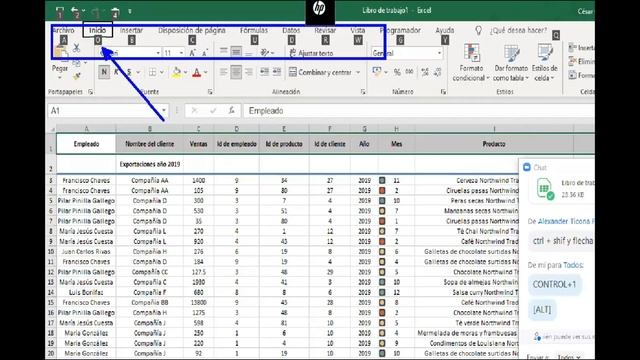Click the Excel file attachment icon in Chat
The width and height of the screenshot is (640, 360).
(544, 189)
